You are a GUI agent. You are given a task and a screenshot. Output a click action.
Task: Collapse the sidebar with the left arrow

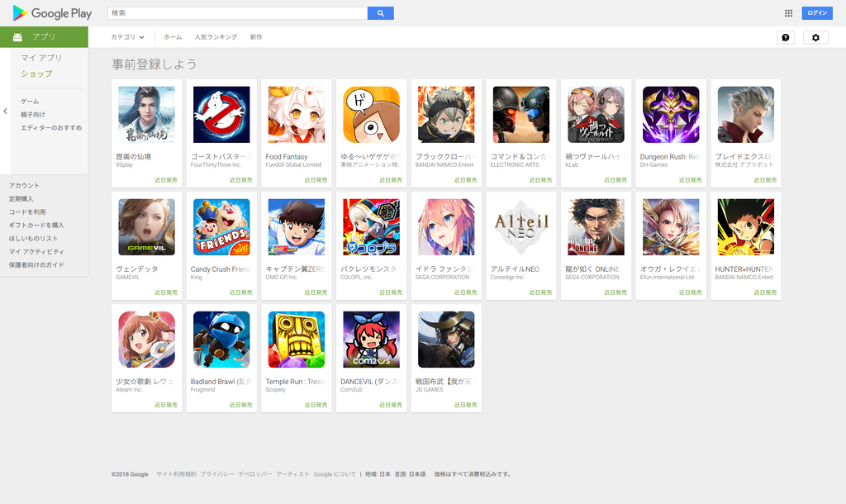click(x=6, y=112)
